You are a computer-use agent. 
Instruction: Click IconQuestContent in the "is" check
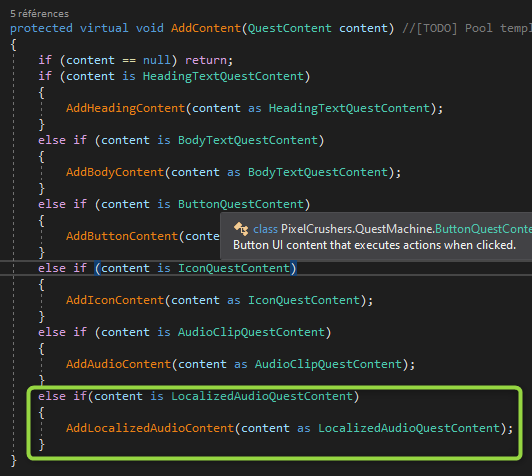pyautogui.click(x=233, y=268)
